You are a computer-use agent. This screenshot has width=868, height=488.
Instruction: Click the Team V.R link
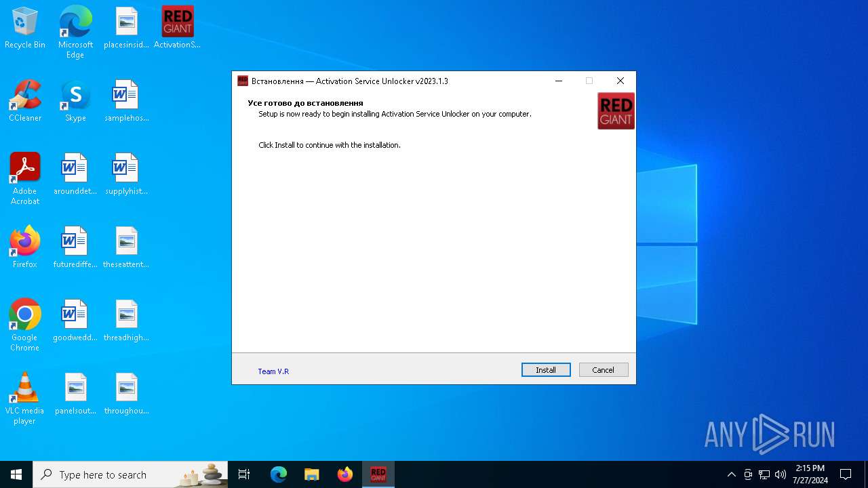tap(273, 371)
